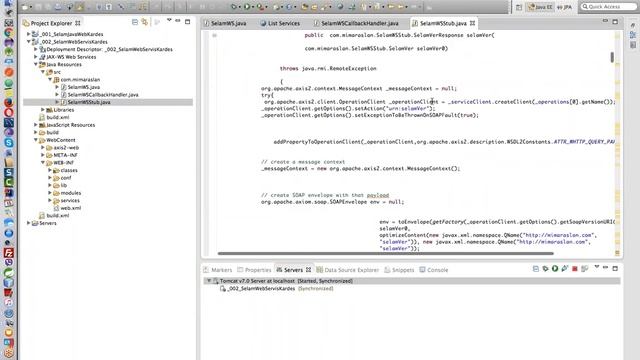Open the Data Source Explorer tab
The height and width of the screenshot is (360, 640).
point(348,270)
